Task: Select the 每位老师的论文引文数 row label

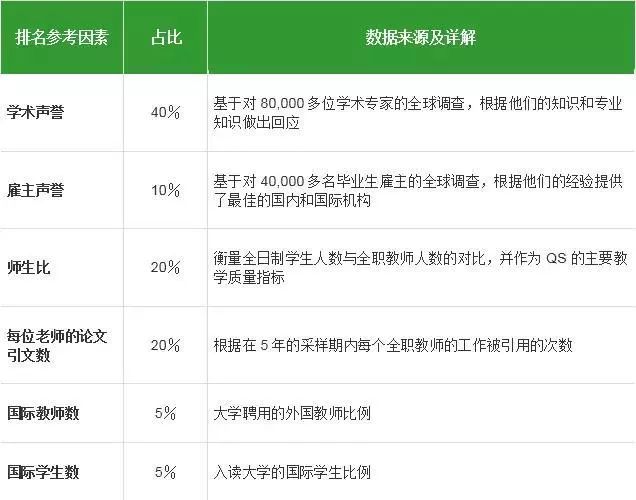Action: [x=57, y=345]
